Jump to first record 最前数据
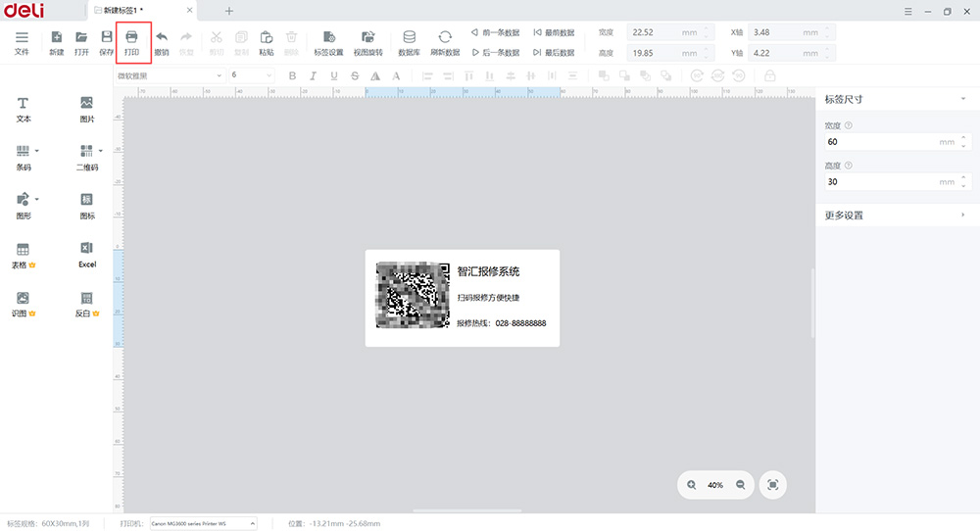 (x=554, y=32)
